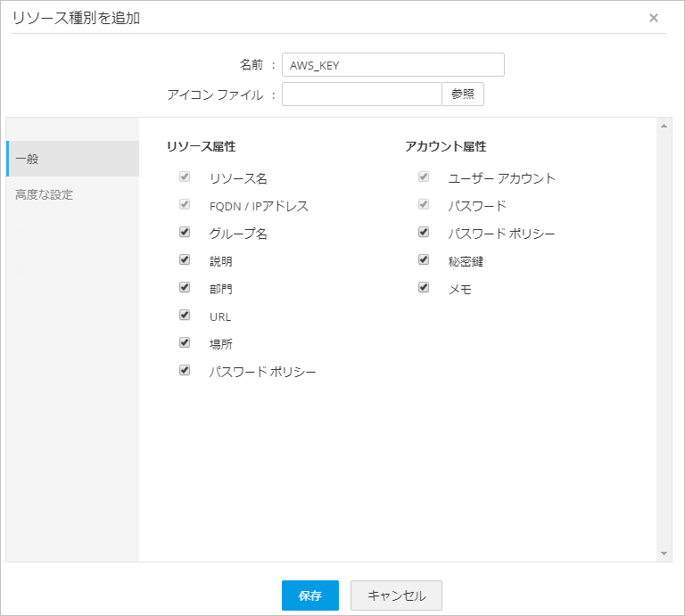
Task: Click the disabled リソース名 checkbox
Action: (x=185, y=177)
